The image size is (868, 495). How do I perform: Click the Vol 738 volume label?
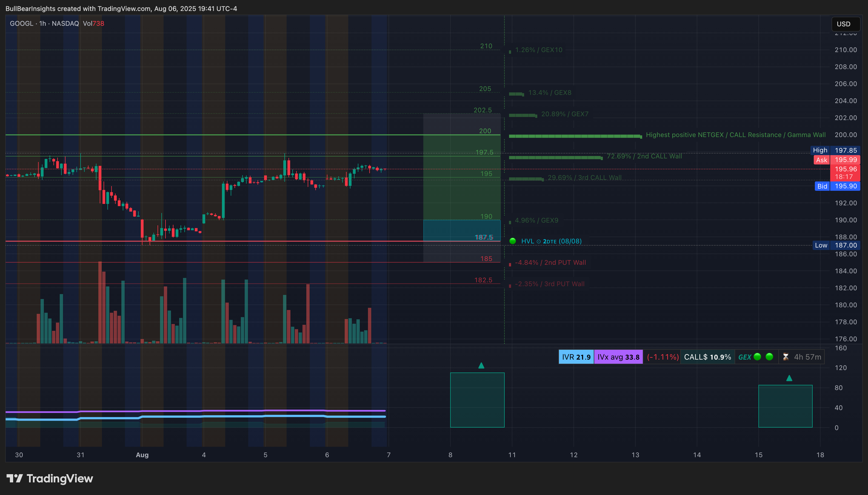(93, 24)
